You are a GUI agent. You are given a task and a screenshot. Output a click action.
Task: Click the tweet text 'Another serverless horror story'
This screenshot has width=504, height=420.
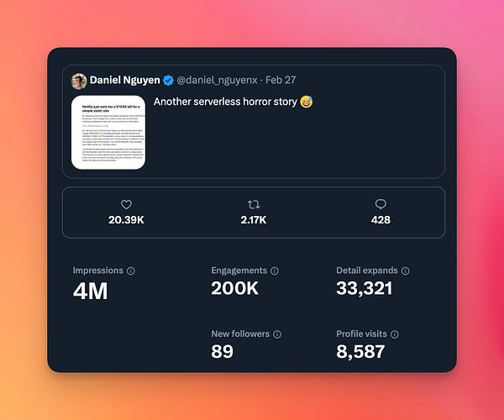tap(225, 102)
